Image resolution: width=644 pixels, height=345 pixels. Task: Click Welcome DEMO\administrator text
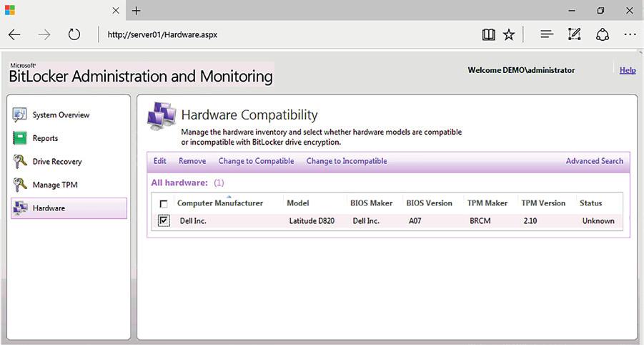click(x=521, y=70)
